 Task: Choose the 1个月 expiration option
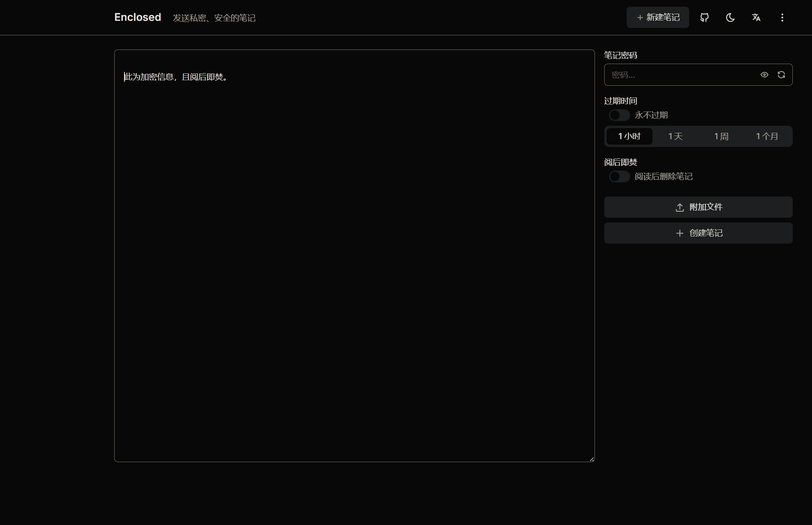(x=767, y=136)
